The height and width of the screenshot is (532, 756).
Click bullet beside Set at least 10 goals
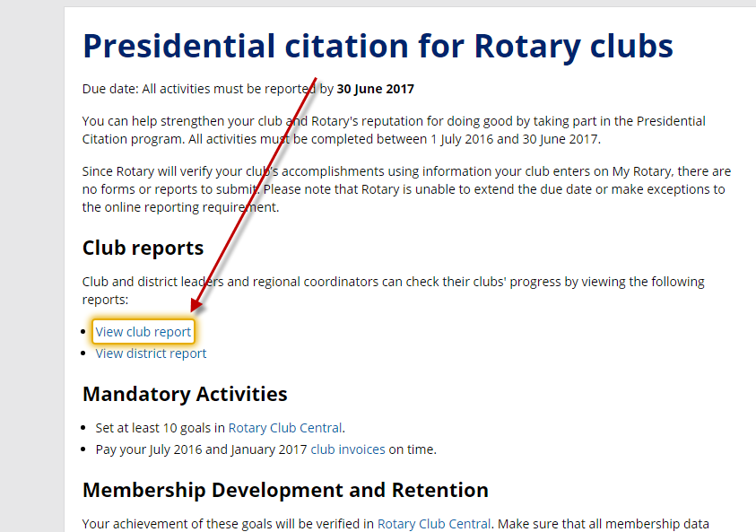point(86,429)
